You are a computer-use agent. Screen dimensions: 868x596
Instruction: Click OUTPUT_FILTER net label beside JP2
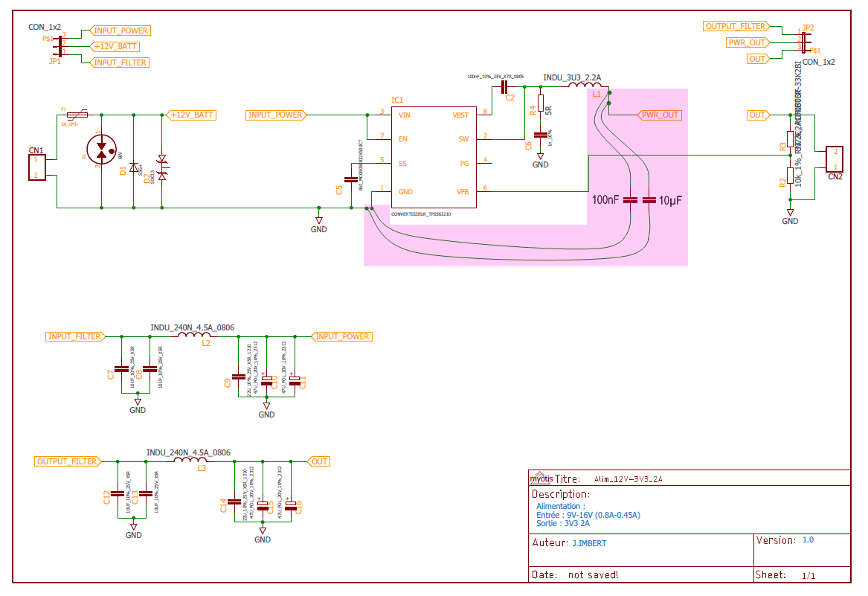736,26
